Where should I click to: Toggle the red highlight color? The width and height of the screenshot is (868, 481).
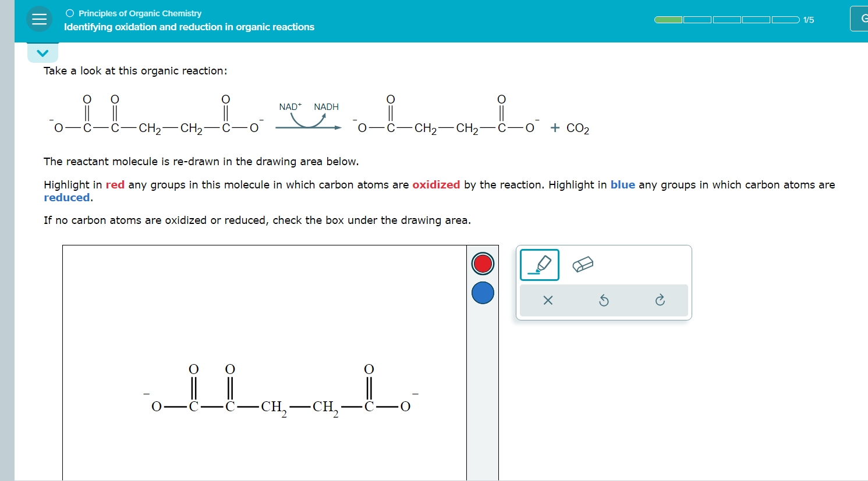pos(482,263)
